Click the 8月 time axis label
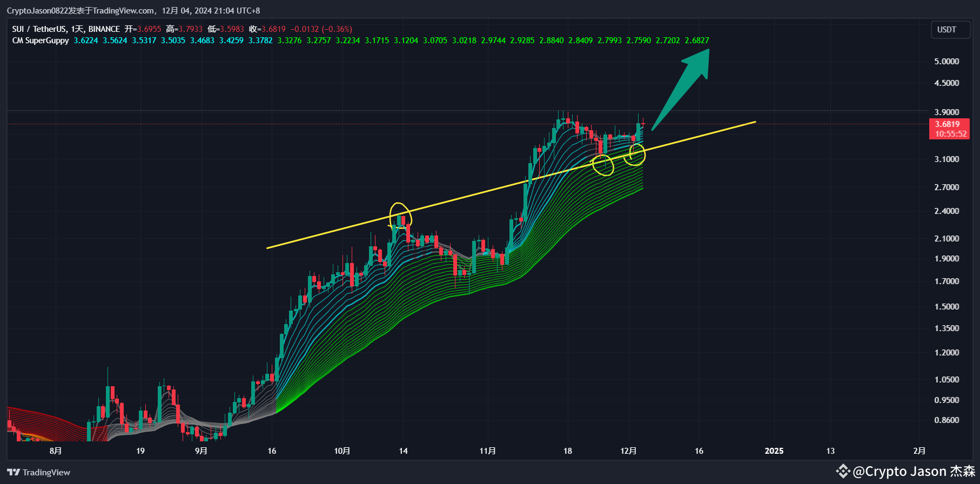 point(55,451)
